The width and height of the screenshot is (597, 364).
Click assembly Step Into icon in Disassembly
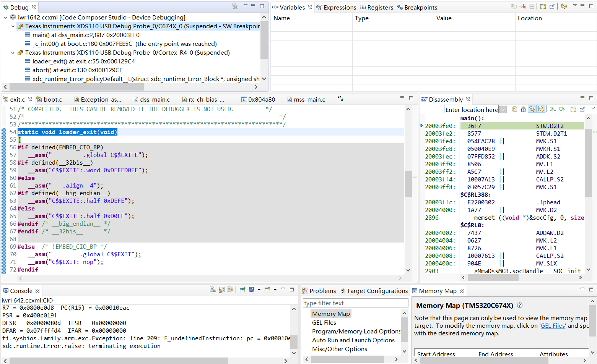click(x=552, y=109)
